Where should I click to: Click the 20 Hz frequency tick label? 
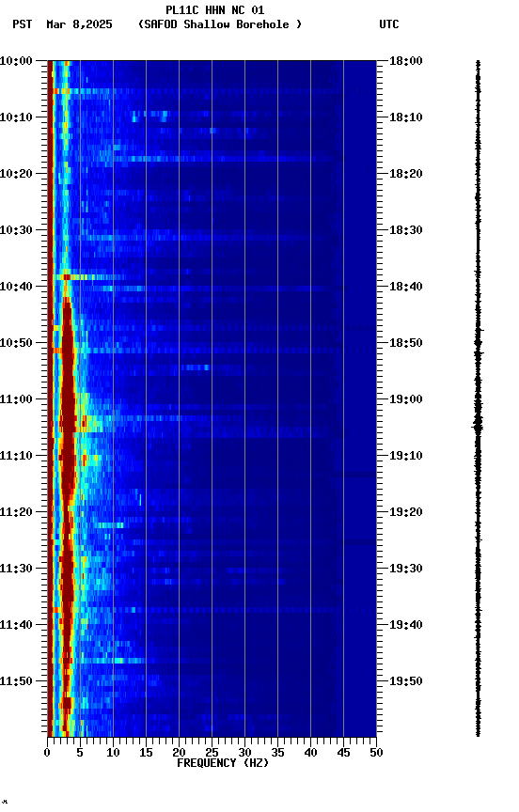pyautogui.click(x=179, y=753)
